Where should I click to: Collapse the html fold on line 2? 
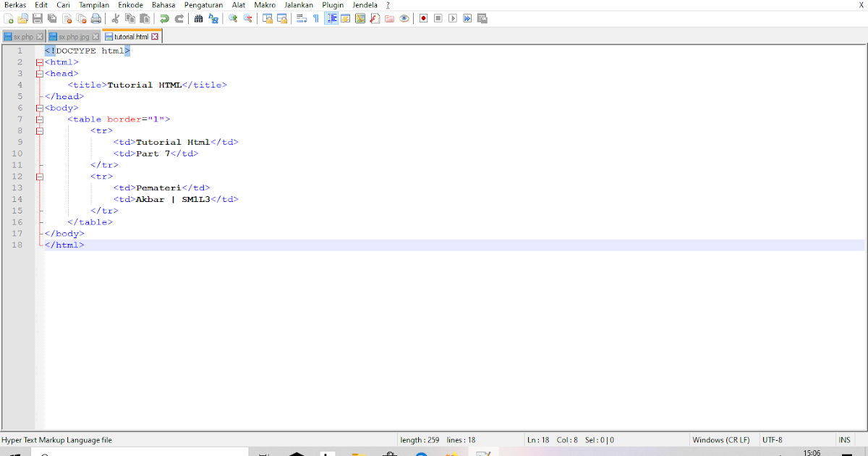(40, 62)
